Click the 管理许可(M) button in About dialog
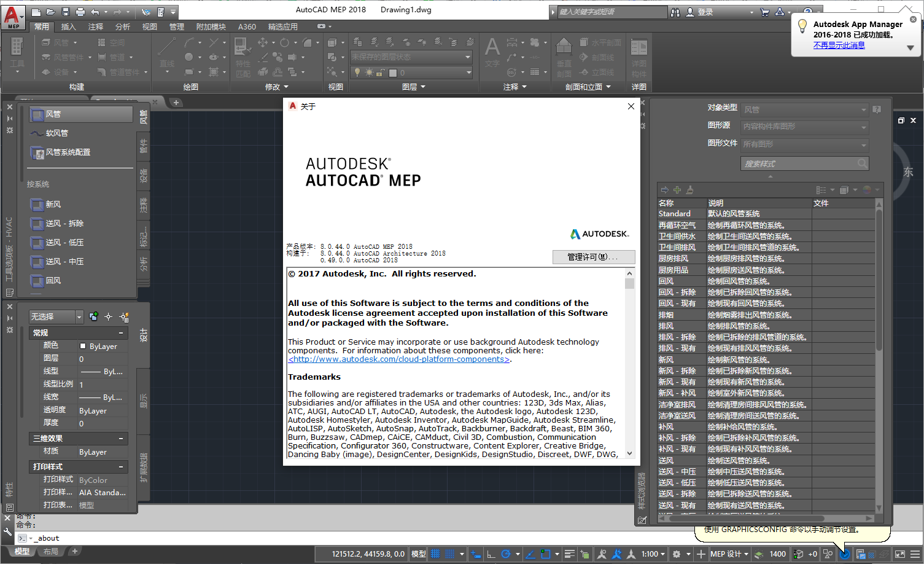This screenshot has height=564, width=924. click(593, 256)
